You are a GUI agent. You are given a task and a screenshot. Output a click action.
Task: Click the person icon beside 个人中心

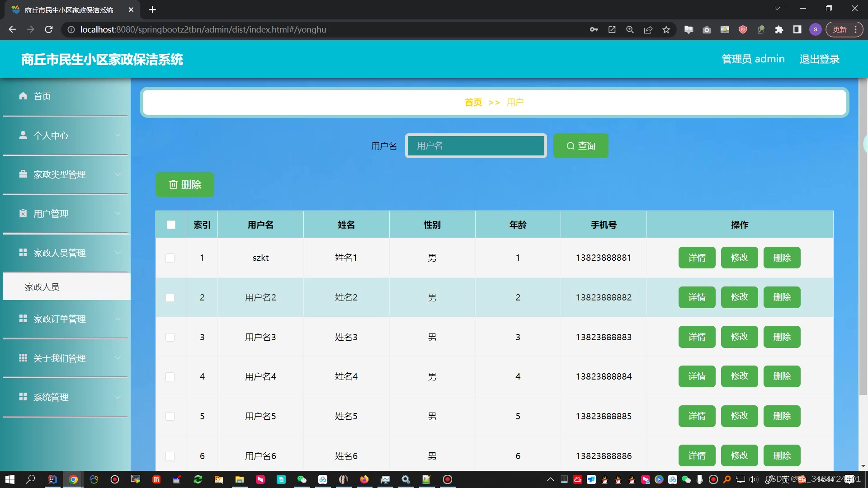(x=23, y=135)
